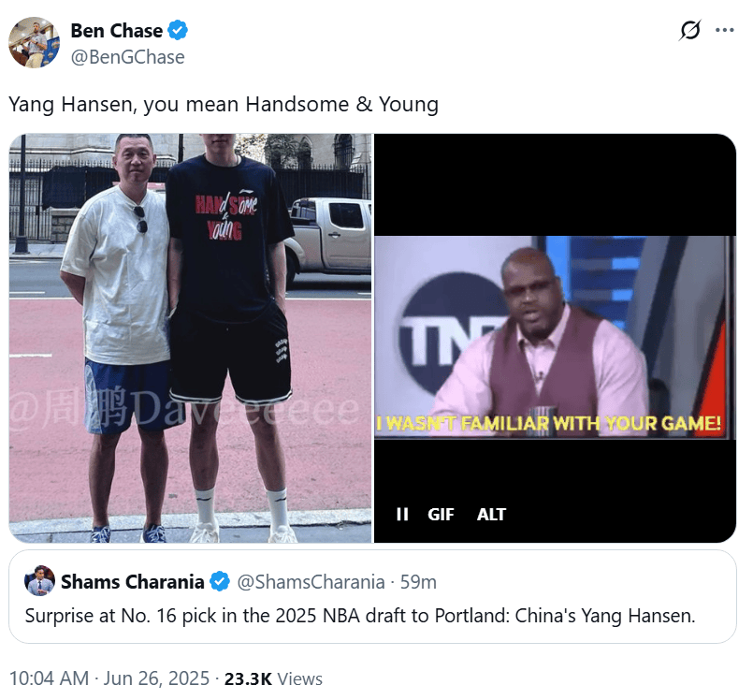Click the tweet text about Yang Hansen
This screenshot has height=700, width=753.
(224, 104)
